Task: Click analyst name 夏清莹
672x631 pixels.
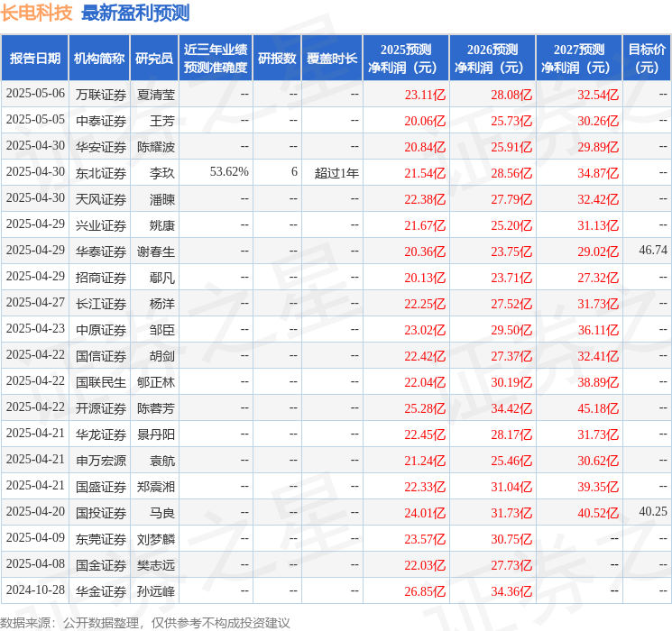Action: point(156,95)
